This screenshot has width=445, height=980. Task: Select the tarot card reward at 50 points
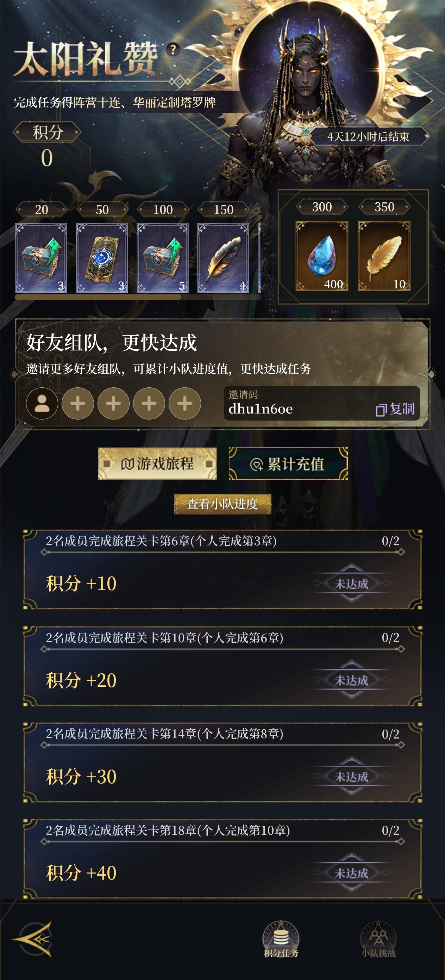pos(102,258)
